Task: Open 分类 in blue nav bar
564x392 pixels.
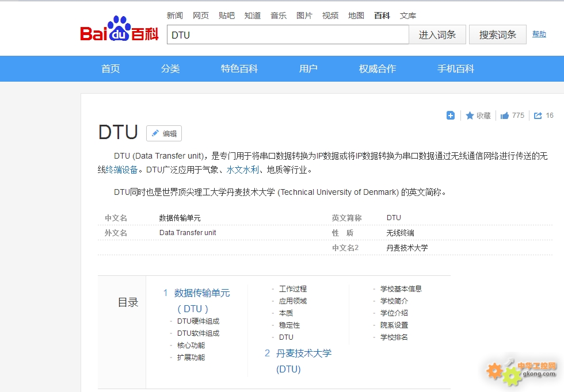Action: (170, 68)
